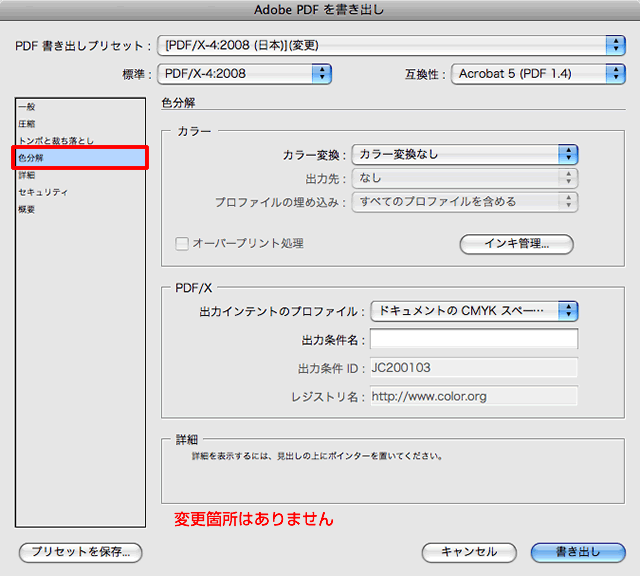640x576 pixels.
Task: Click the 書き出し button
Action: 578,552
